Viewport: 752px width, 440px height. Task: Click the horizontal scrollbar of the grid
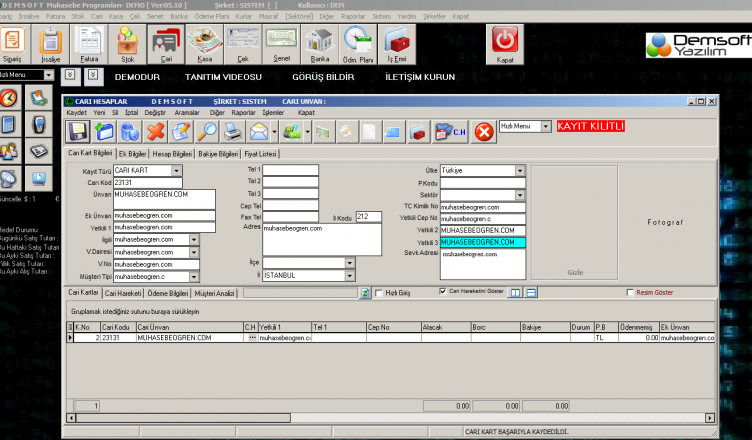[391, 418]
